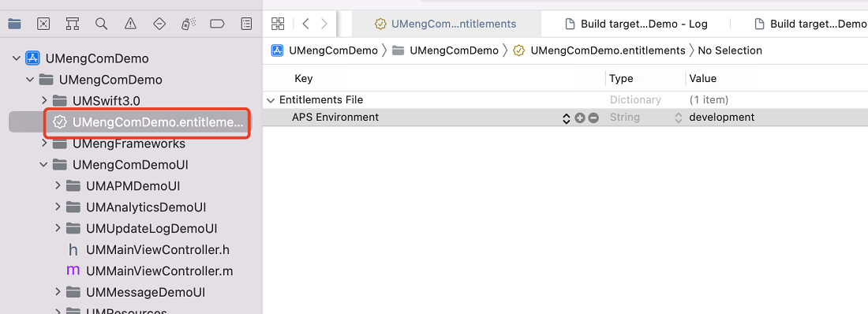Open the Find navigator magnifier icon
Screen dimensions: 868x314
[101, 23]
